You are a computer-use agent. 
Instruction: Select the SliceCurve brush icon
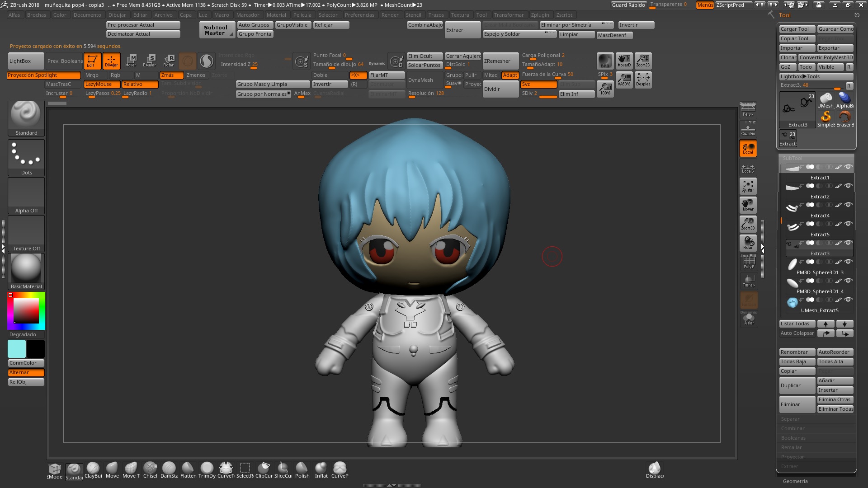tap(283, 470)
